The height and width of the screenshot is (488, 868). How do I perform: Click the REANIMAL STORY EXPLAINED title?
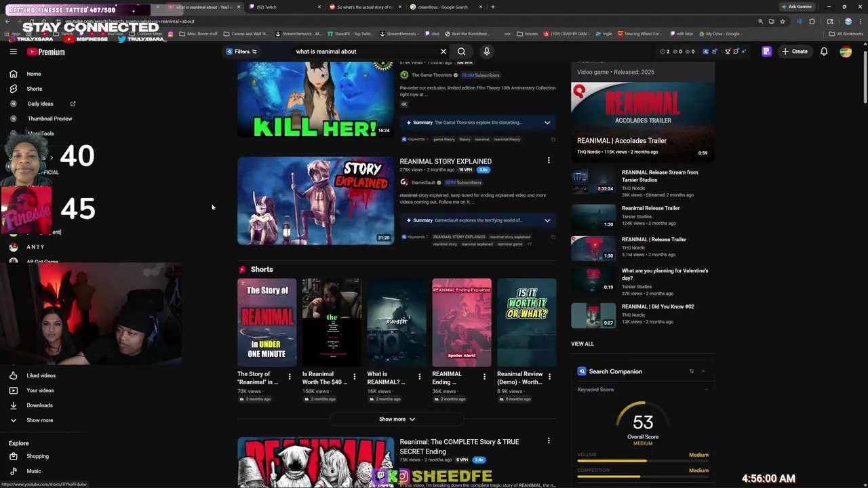coord(446,161)
